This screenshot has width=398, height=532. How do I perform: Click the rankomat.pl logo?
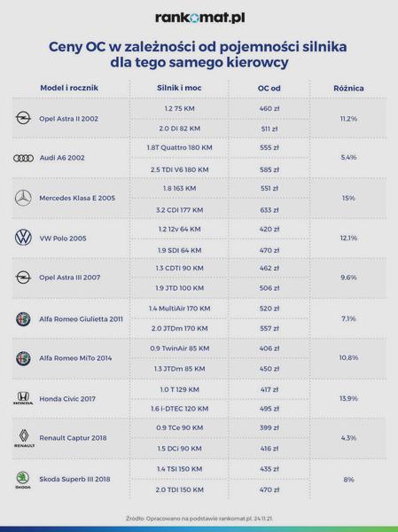click(199, 18)
